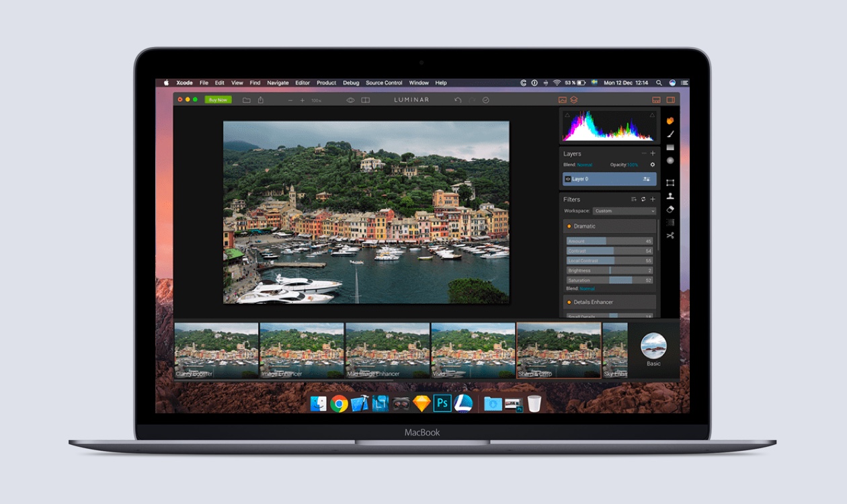Select the orange hand Move tool

[x=670, y=121]
